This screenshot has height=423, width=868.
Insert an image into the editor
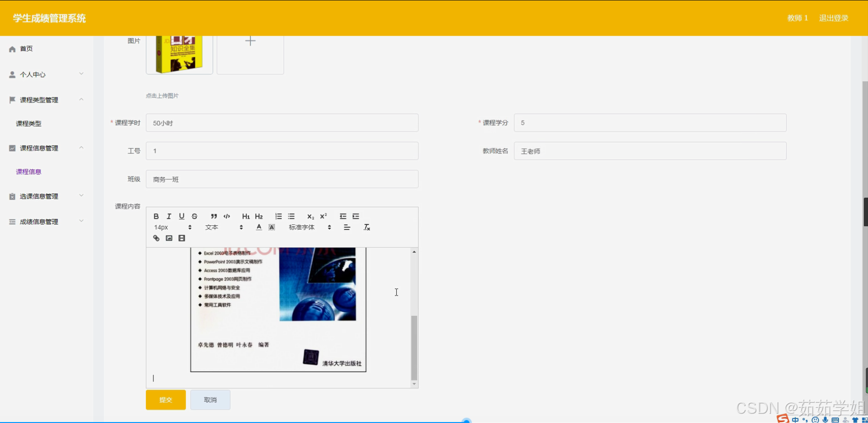coord(169,238)
